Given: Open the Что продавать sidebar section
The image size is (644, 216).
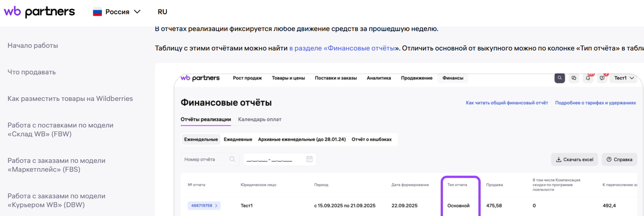Looking at the screenshot, I should coord(32,72).
